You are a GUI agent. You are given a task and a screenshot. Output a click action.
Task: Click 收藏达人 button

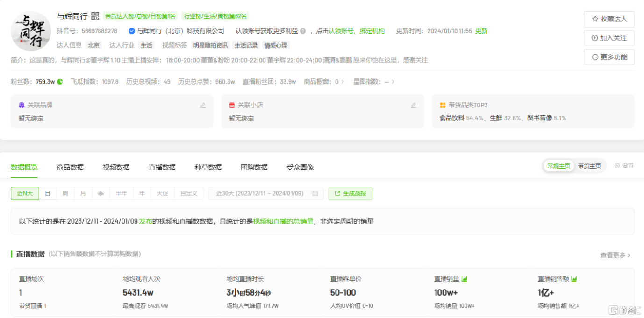coord(609,19)
